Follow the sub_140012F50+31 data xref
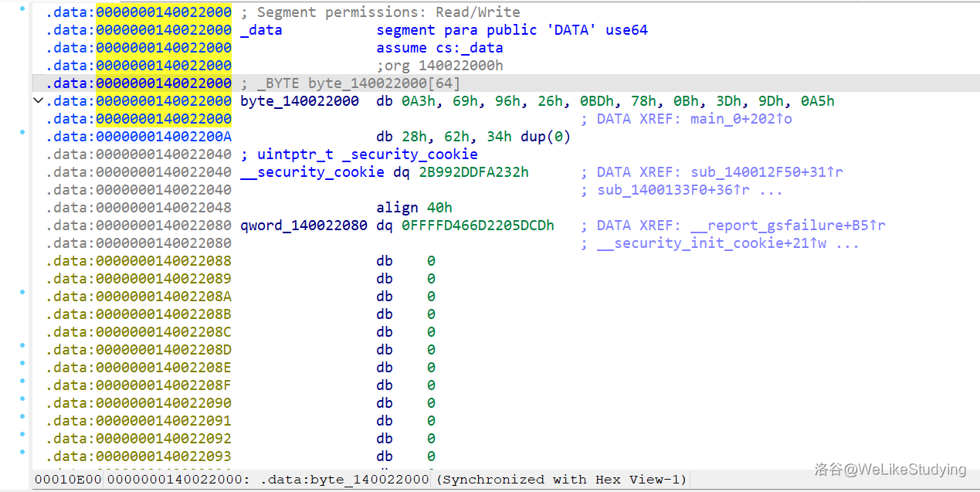This screenshot has width=980, height=492. 767,172
